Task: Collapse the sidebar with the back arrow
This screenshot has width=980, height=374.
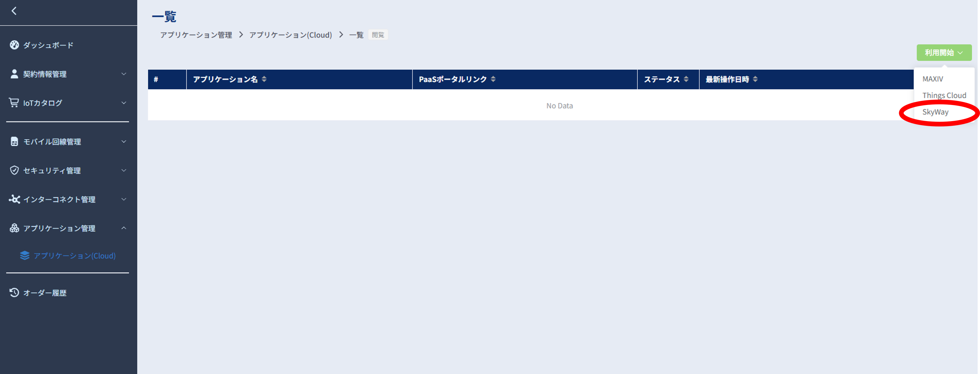Action: (14, 11)
